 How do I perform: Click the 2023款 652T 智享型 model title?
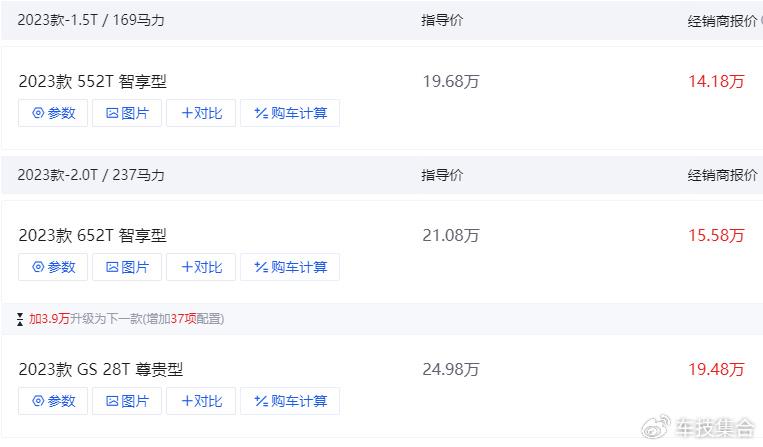[92, 235]
